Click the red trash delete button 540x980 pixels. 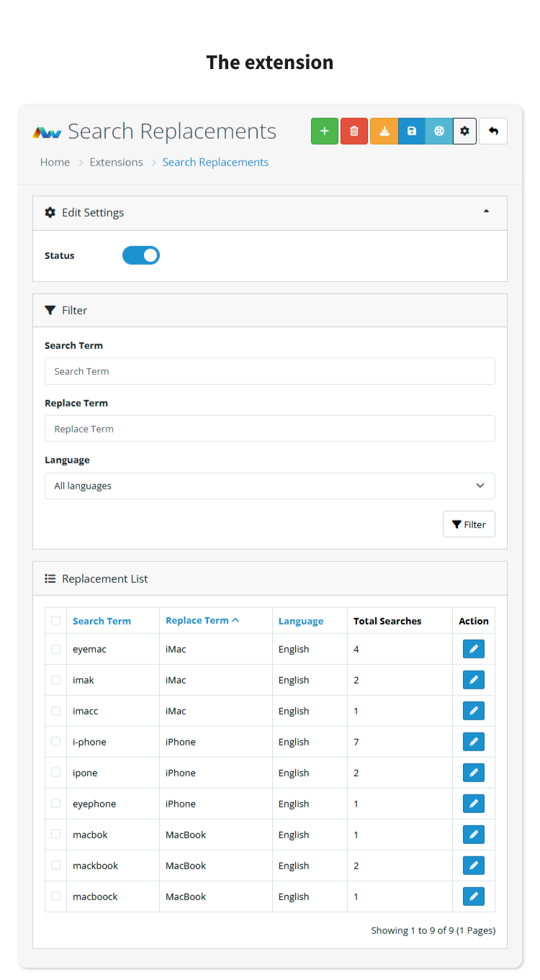(354, 131)
